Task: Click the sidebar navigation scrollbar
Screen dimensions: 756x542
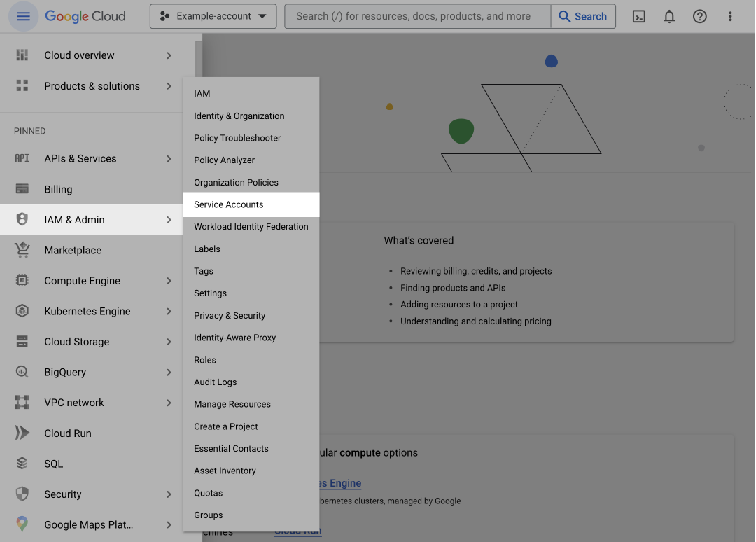Action: tap(198, 60)
